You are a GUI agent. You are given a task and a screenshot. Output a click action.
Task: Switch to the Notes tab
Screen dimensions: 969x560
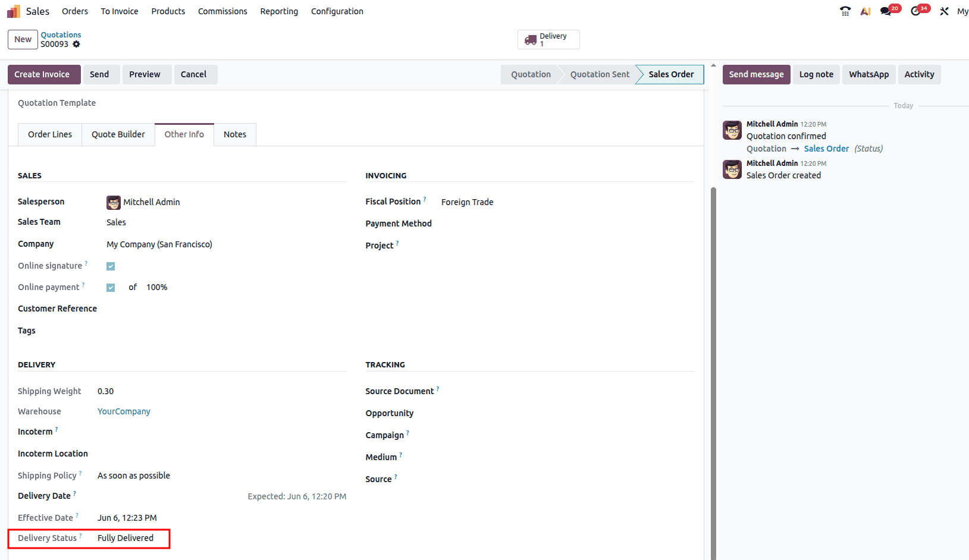(x=235, y=134)
